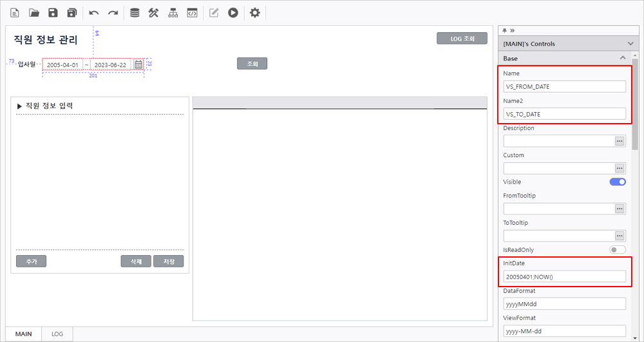The width and height of the screenshot is (644, 342).
Task: Click the LOG 조회 button
Action: point(462,38)
